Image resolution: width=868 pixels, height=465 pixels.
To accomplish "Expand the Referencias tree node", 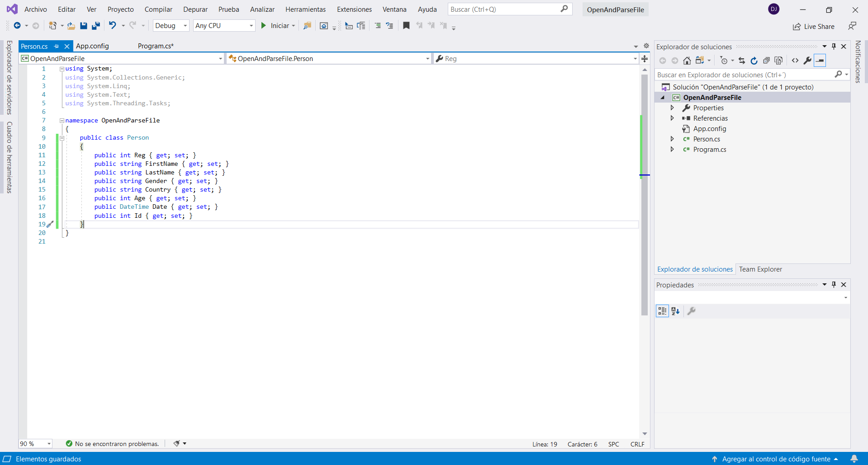I will tap(672, 118).
